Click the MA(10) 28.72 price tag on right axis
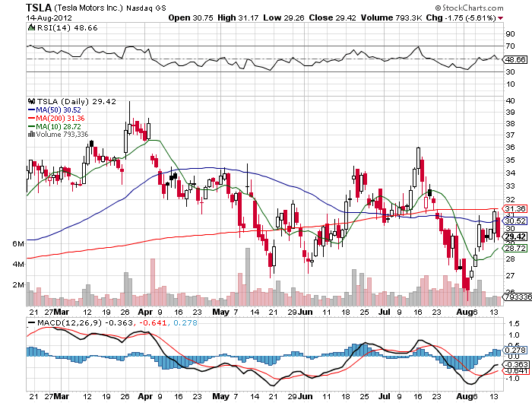The height and width of the screenshot is (403, 532). click(x=515, y=248)
